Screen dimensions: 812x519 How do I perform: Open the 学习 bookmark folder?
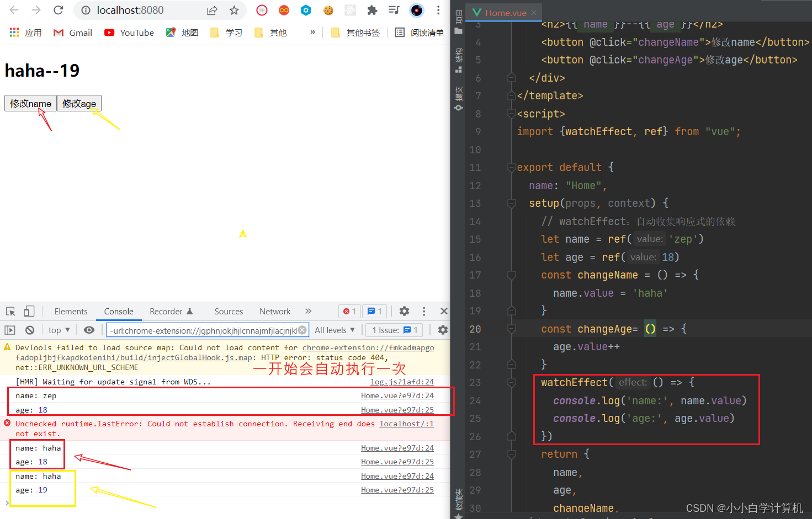coord(226,33)
